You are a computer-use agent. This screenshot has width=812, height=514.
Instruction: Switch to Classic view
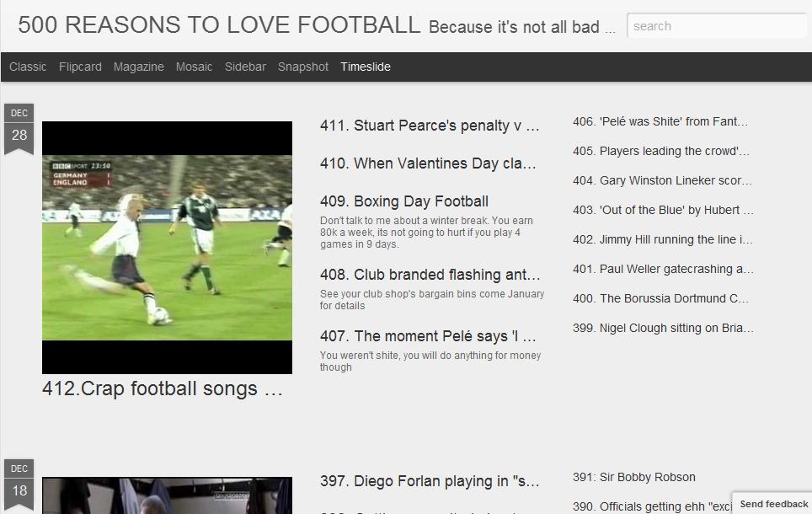click(x=28, y=67)
